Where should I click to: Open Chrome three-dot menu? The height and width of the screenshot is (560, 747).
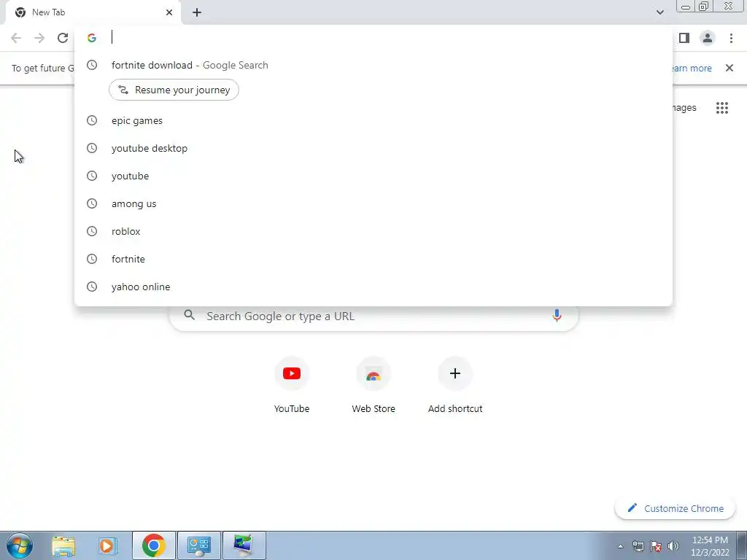click(731, 38)
